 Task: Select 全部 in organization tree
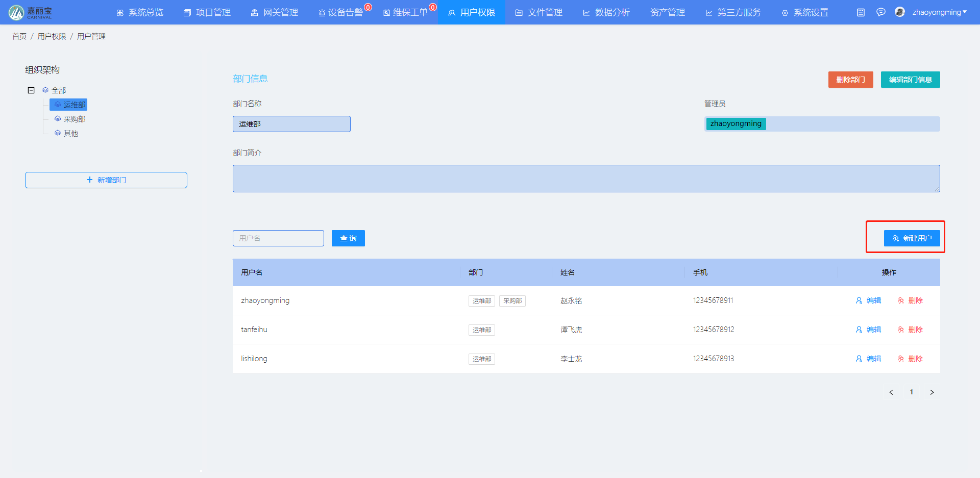(x=59, y=90)
